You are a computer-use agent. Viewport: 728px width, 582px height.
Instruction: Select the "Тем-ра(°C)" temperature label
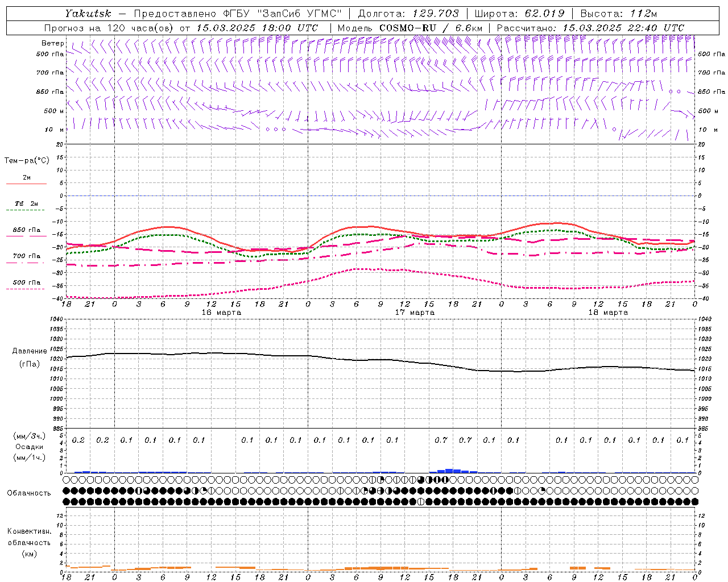point(27,161)
